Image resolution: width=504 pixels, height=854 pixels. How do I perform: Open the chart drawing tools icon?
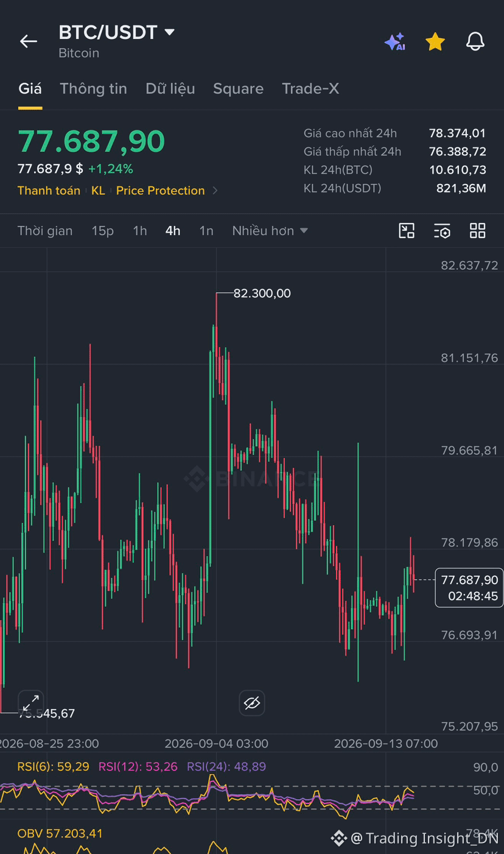tap(407, 230)
